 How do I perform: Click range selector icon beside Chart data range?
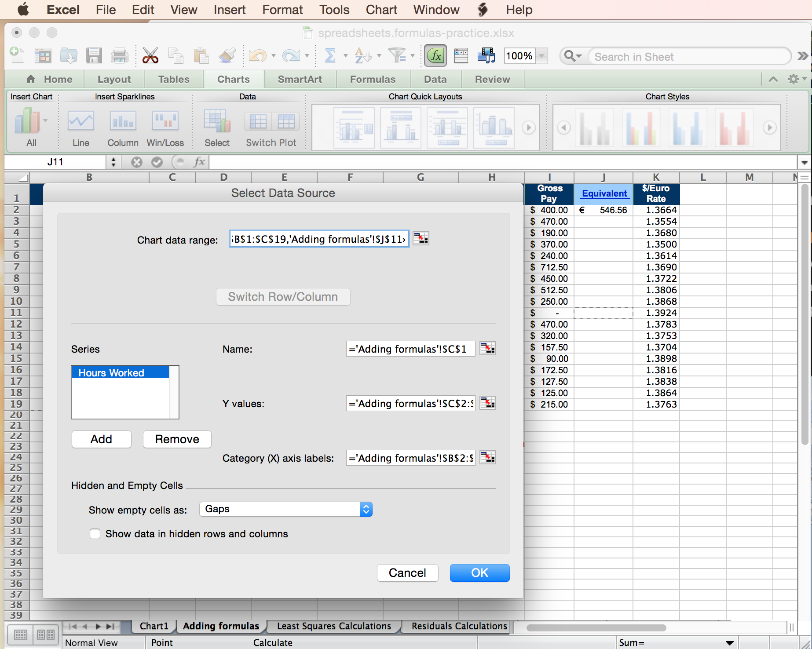pos(421,239)
